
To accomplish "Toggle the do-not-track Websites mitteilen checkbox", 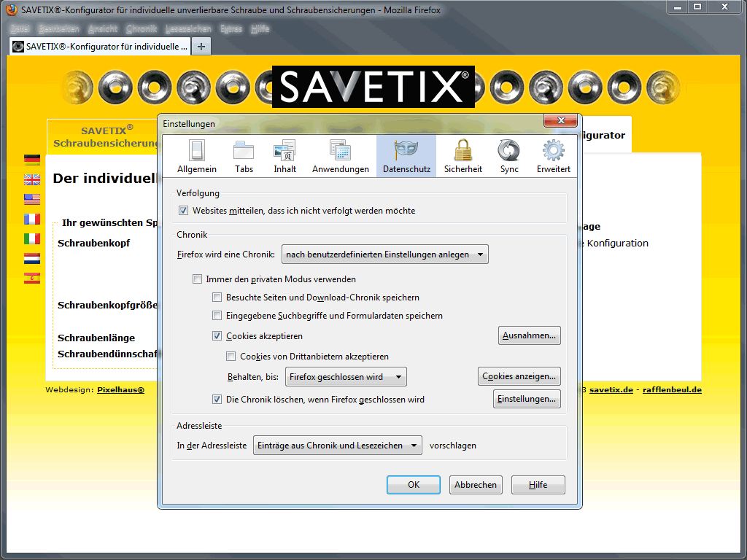I will point(183,211).
